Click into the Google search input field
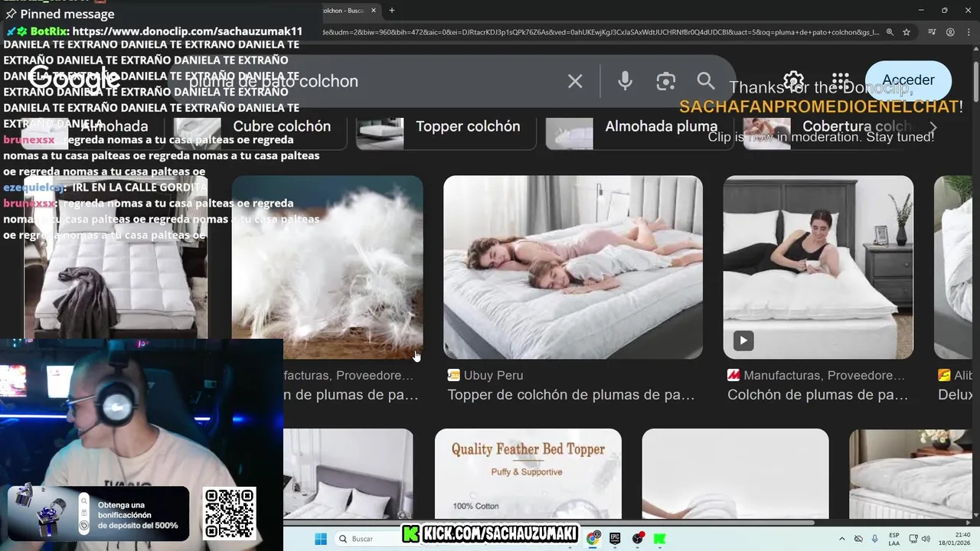Viewport: 980px width, 551px height. [367, 81]
